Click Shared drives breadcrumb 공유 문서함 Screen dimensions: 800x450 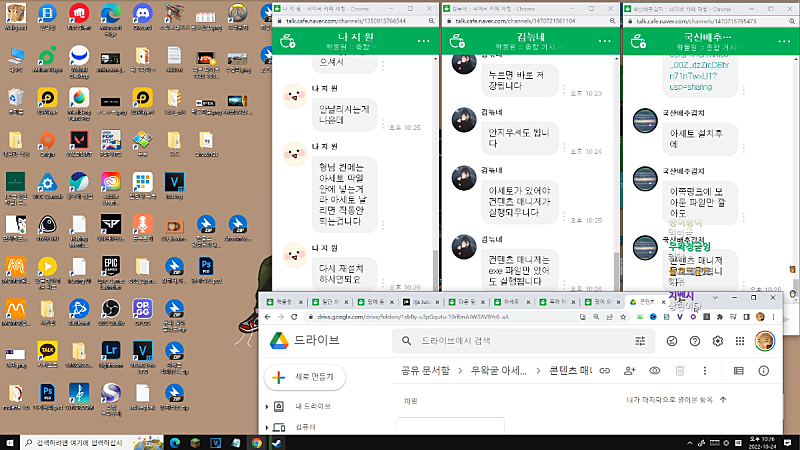425,371
